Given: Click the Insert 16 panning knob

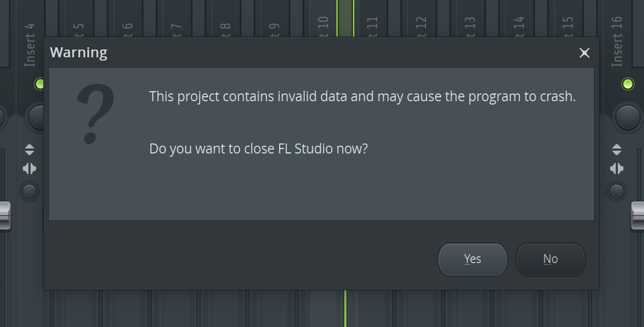Looking at the screenshot, I should (627, 117).
